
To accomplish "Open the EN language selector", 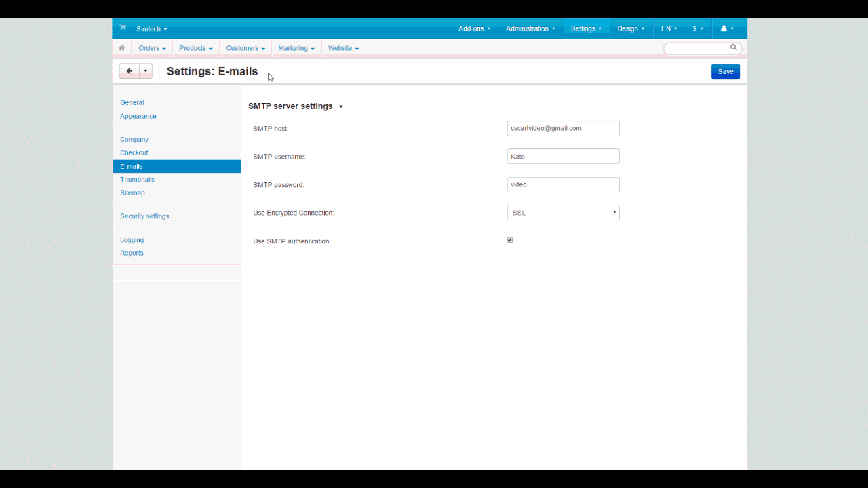I will pyautogui.click(x=669, y=28).
